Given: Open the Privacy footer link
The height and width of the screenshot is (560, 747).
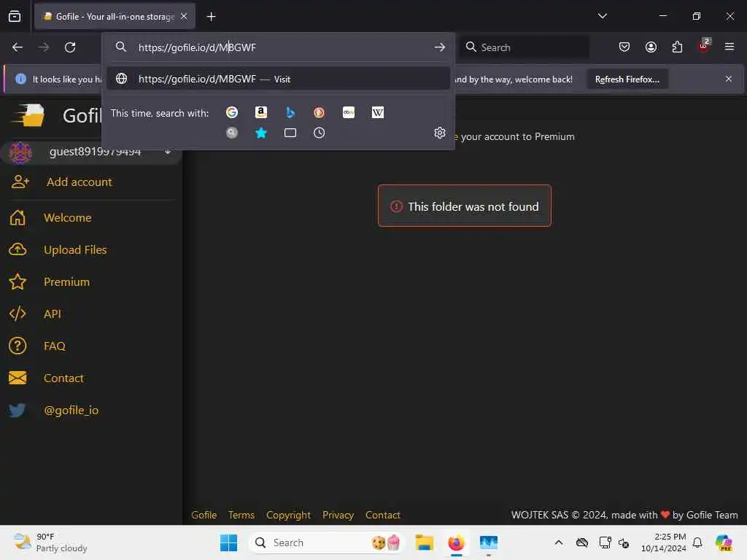Looking at the screenshot, I should [338, 515].
